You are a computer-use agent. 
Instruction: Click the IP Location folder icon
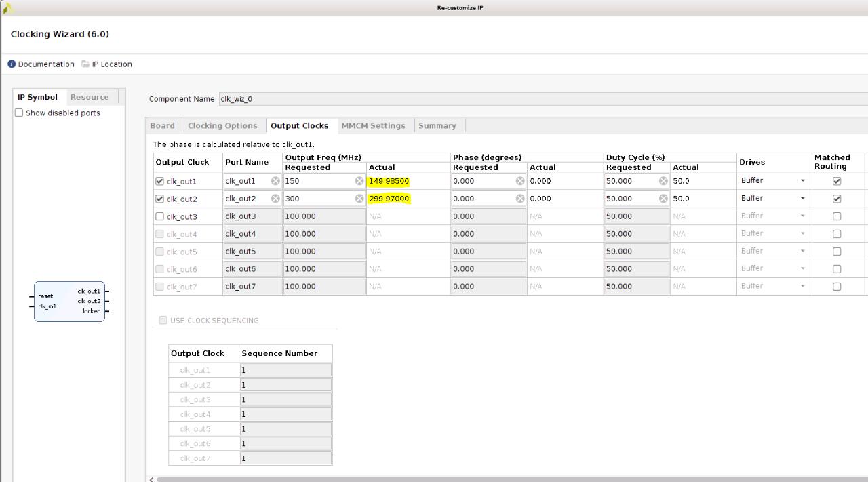[x=85, y=64]
